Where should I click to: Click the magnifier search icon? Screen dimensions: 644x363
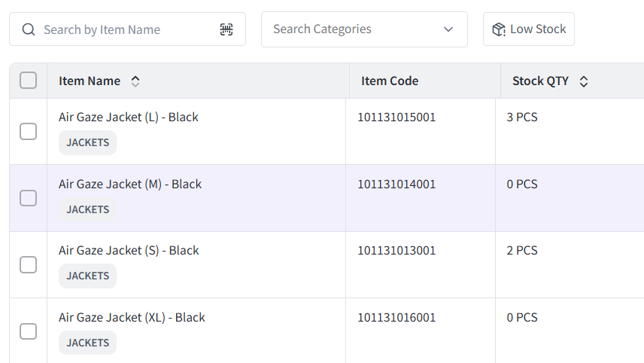29,29
